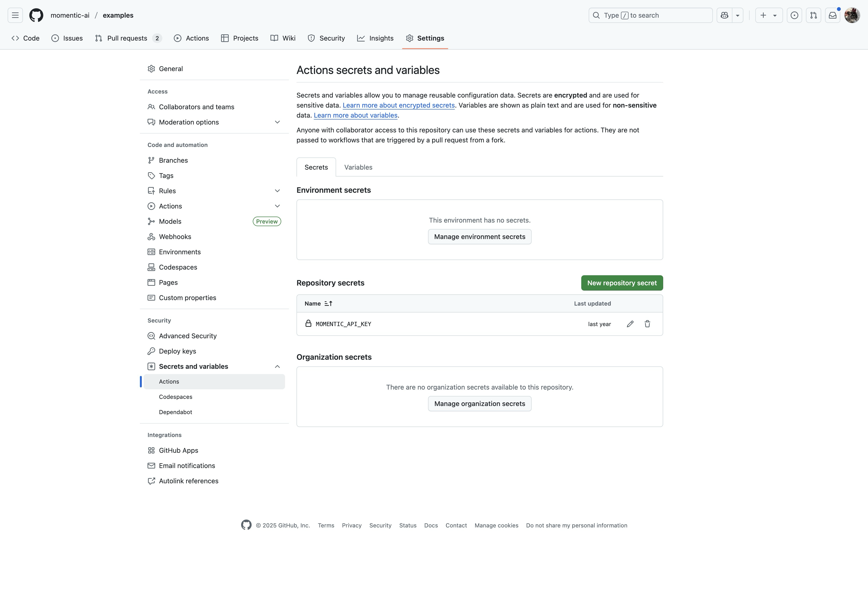Open Deploy keys settings
Screen dimensions: 868x604
[x=214, y=351]
